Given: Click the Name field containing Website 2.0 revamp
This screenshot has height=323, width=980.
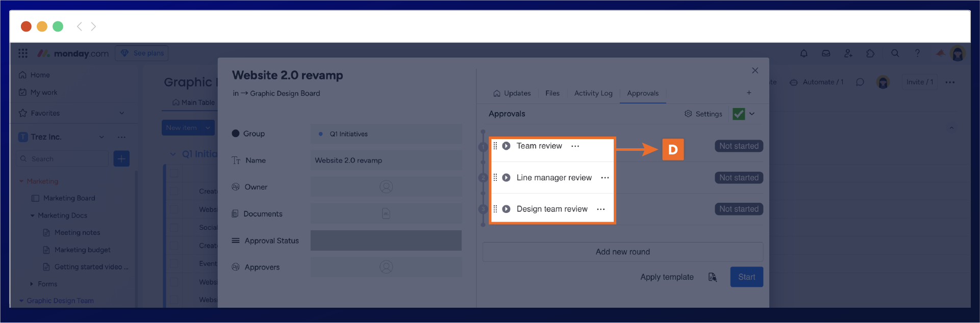Looking at the screenshot, I should (386, 160).
